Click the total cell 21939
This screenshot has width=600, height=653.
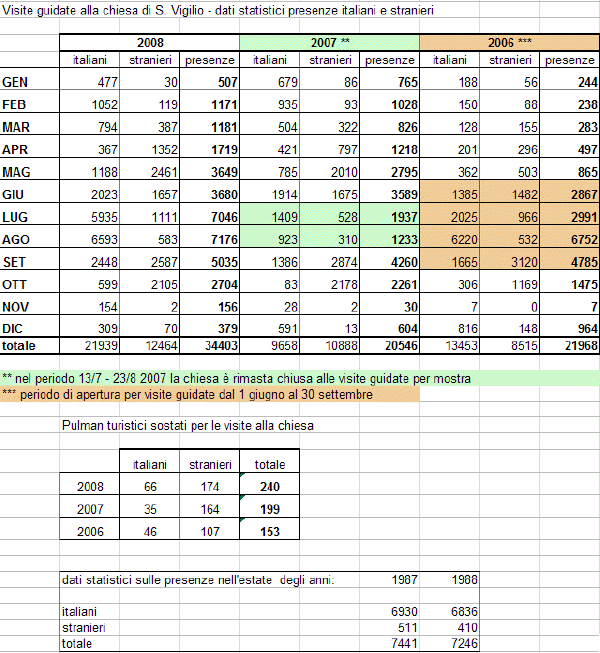[90, 345]
